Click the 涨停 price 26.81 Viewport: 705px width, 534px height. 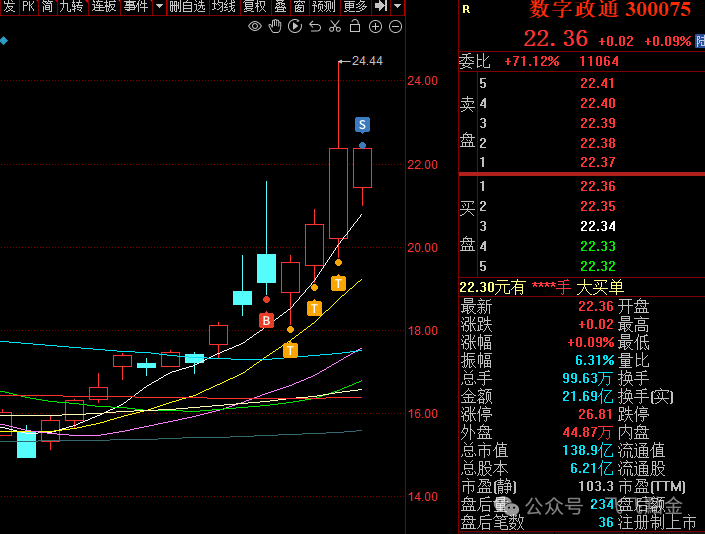pyautogui.click(x=595, y=414)
